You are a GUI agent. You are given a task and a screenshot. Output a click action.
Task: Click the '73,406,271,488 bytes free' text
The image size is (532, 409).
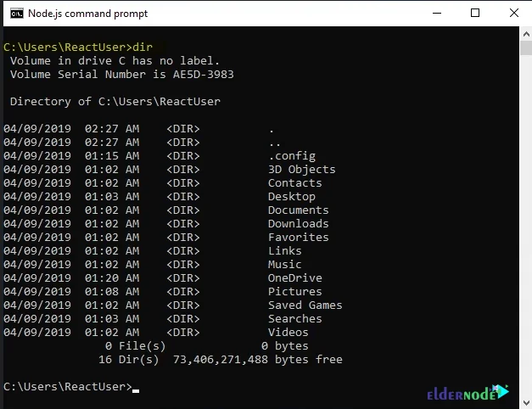tap(257, 360)
